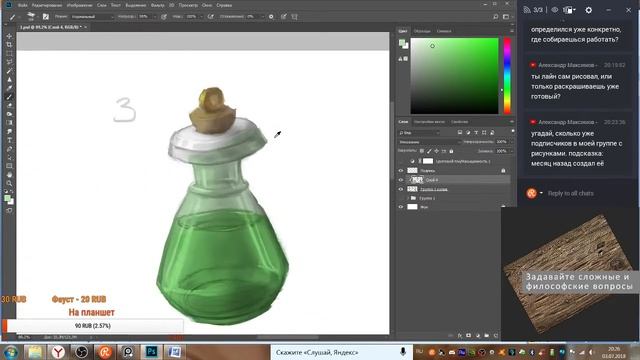The height and width of the screenshot is (360, 640).
Task: Switch to Настройки кисти tab
Action: click(429, 122)
